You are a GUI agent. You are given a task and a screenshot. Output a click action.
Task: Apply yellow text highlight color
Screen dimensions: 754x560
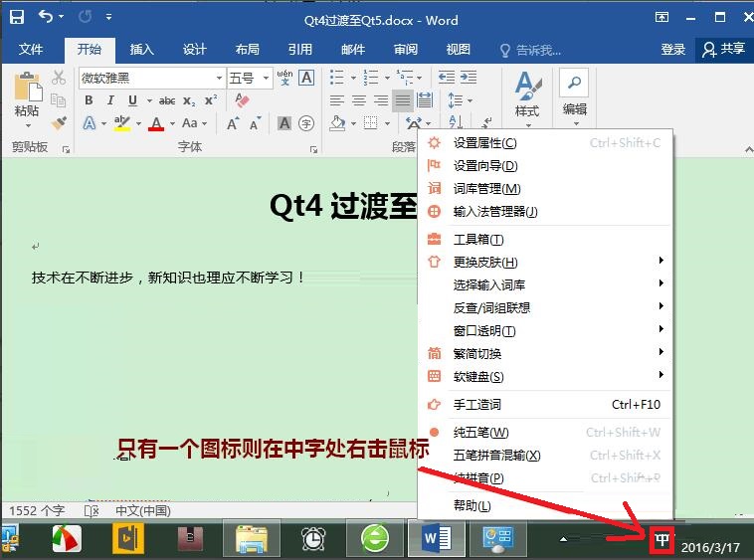(x=122, y=123)
